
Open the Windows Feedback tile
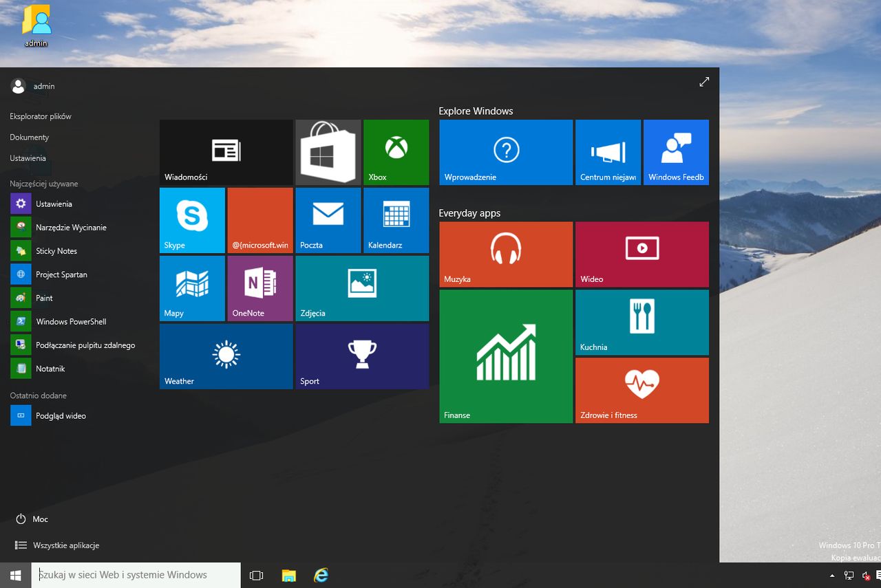coord(676,152)
